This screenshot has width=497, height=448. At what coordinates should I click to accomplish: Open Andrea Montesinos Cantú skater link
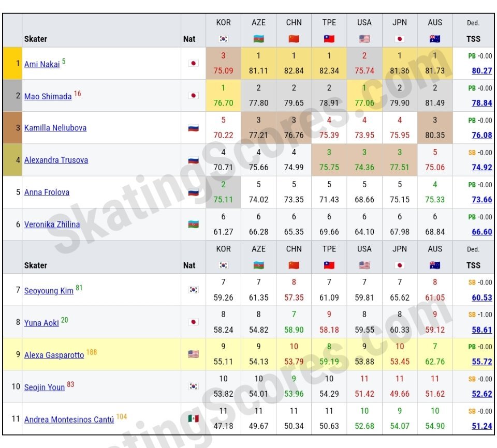point(69,420)
